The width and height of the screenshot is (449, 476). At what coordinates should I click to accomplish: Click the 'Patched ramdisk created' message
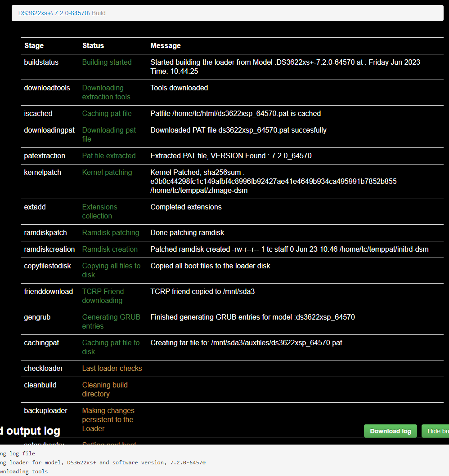pos(290,249)
